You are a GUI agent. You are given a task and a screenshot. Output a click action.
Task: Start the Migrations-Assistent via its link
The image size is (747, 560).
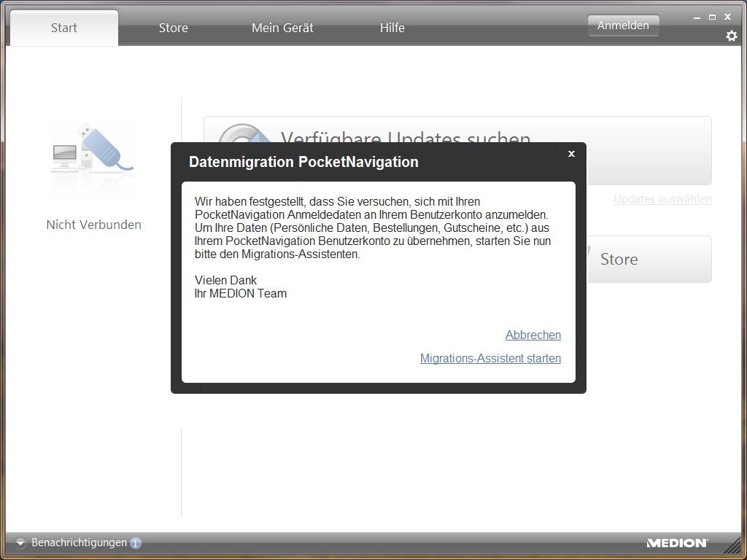pyautogui.click(x=490, y=358)
